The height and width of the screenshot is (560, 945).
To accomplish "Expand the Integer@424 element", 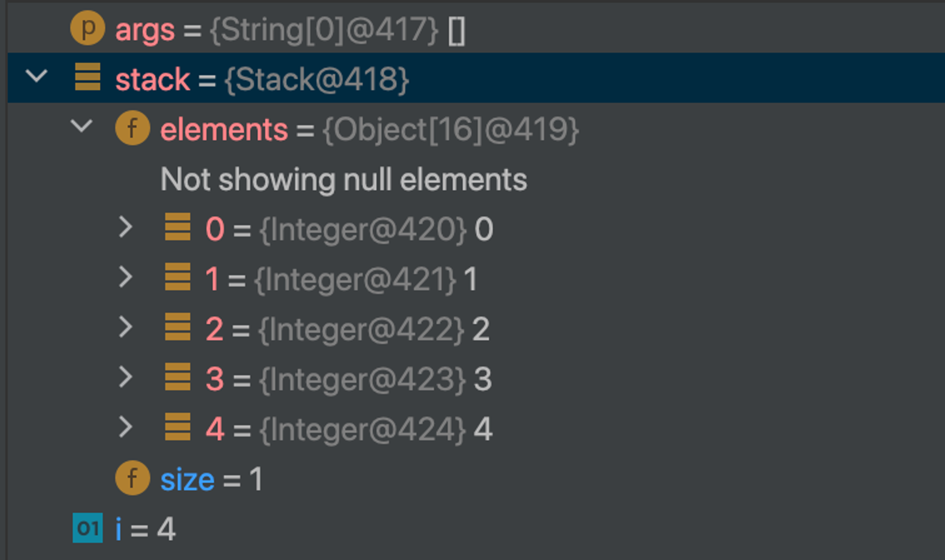I will 126,427.
